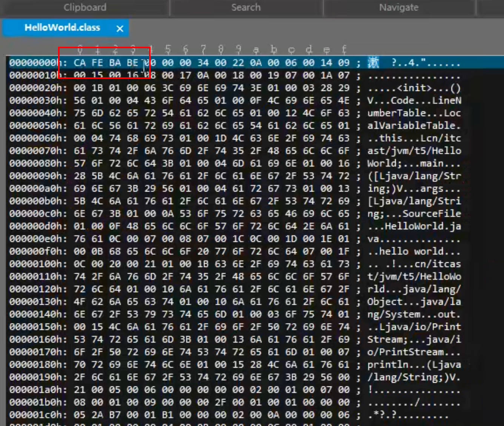This screenshot has height=426, width=504.
Task: Click ASCII text '/lang/String;)V.'
Action: point(414,377)
